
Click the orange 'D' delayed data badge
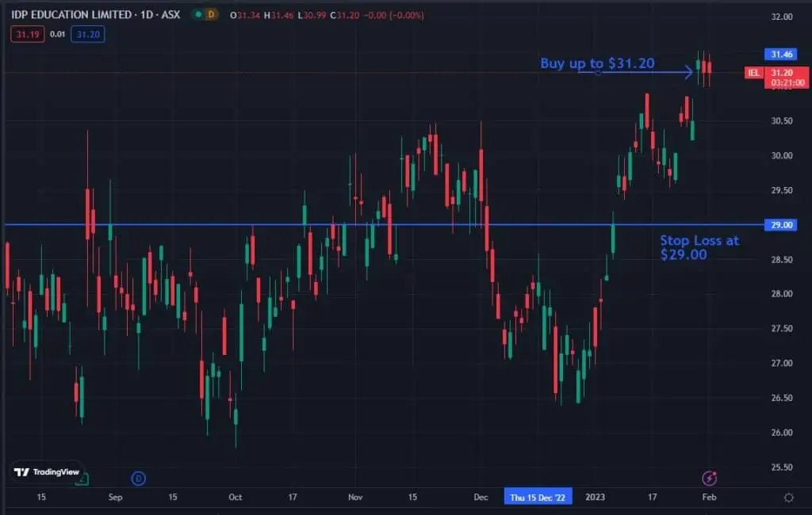tap(211, 15)
